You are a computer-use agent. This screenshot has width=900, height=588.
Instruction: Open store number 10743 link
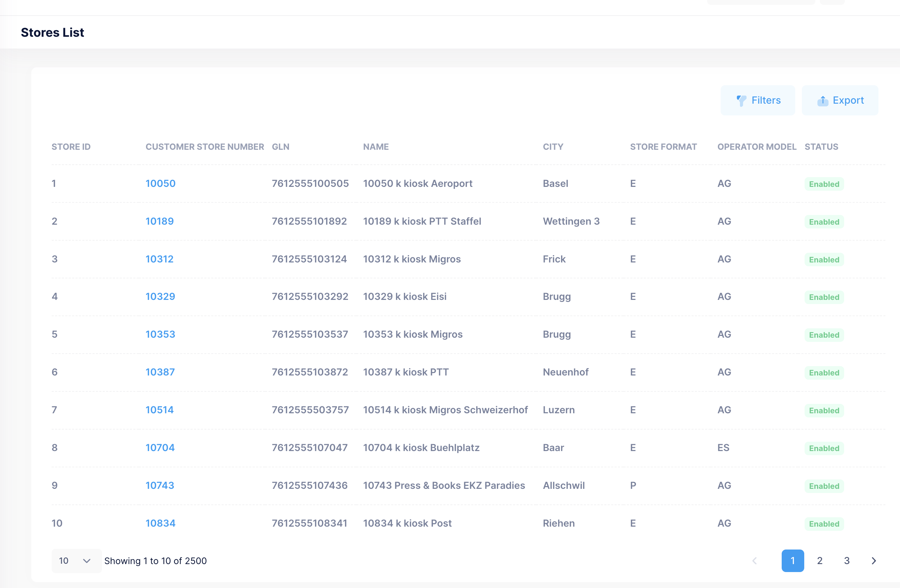pyautogui.click(x=160, y=486)
